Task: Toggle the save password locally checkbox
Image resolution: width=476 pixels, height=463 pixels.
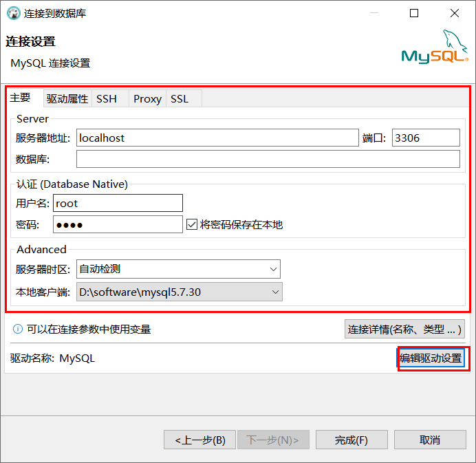Action: (192, 225)
